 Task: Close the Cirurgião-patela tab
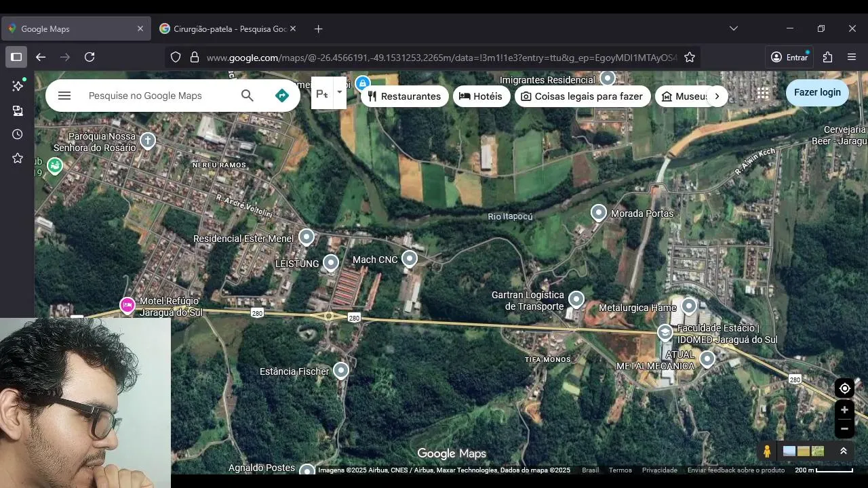(x=293, y=28)
